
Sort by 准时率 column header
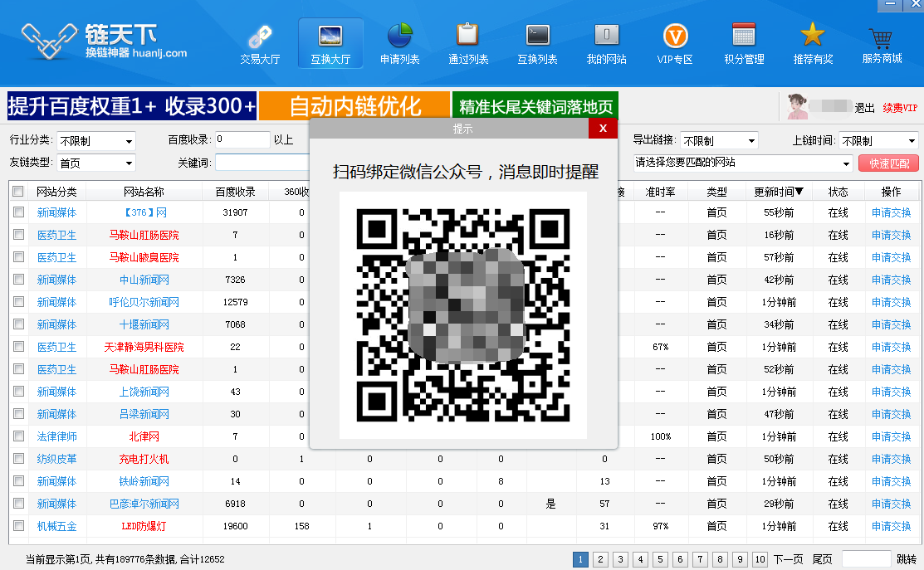[x=660, y=192]
